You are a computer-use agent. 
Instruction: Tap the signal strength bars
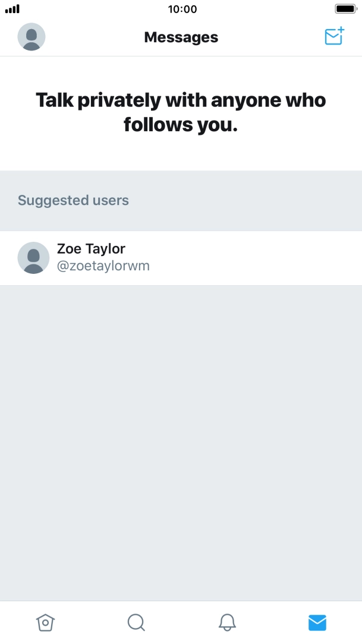pyautogui.click(x=12, y=10)
